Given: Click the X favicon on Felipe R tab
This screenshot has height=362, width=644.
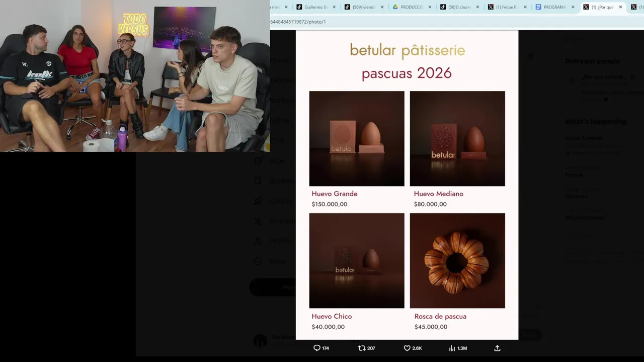Looking at the screenshot, I should [491, 7].
